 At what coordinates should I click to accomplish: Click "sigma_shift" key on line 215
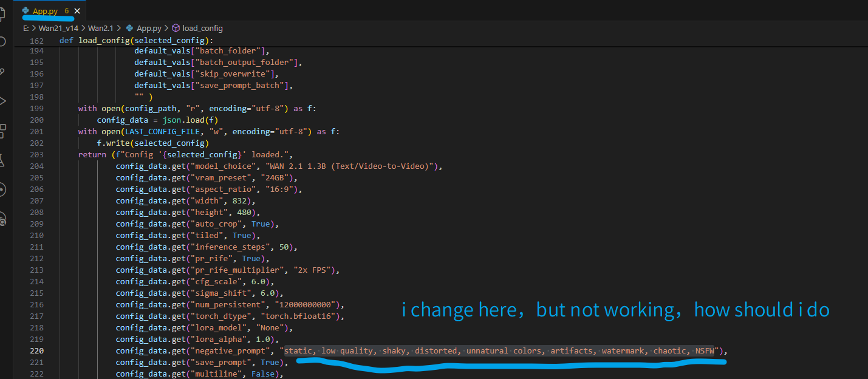coord(220,293)
